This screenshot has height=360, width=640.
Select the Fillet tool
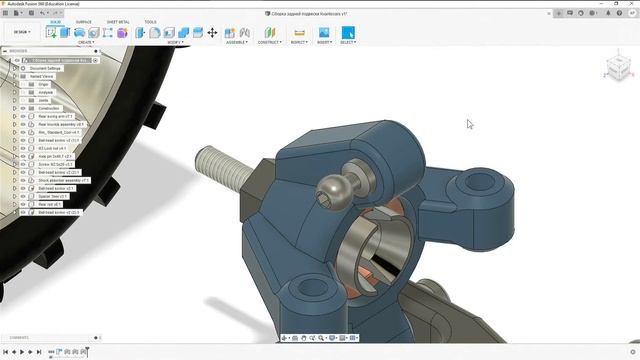pos(155,33)
